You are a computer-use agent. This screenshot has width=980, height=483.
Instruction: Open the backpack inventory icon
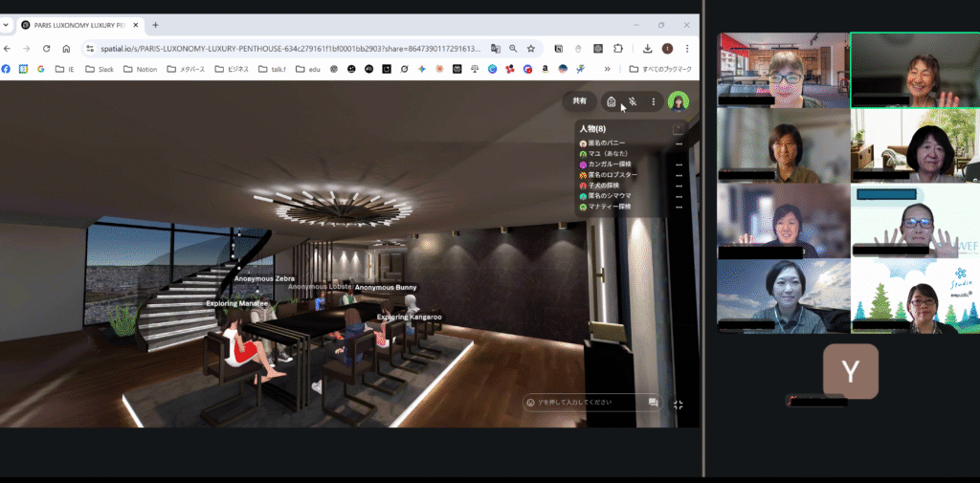tap(612, 100)
